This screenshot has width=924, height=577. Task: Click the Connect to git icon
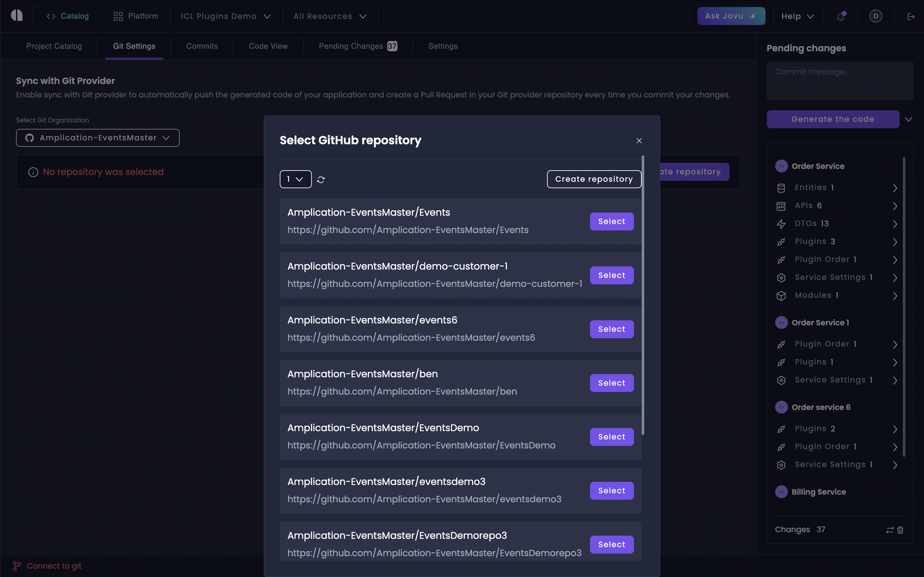point(17,566)
